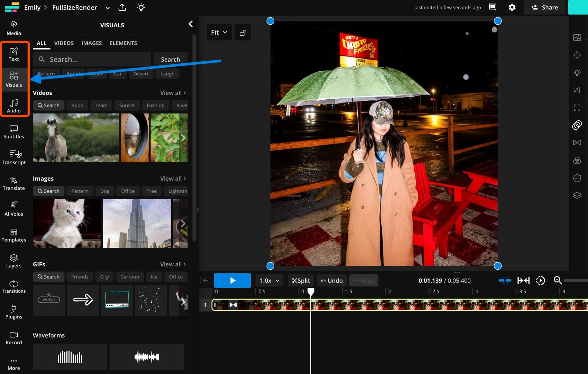Viewport: 588px width, 374px height.
Task: Open the AI Voice tool
Action: tap(14, 209)
